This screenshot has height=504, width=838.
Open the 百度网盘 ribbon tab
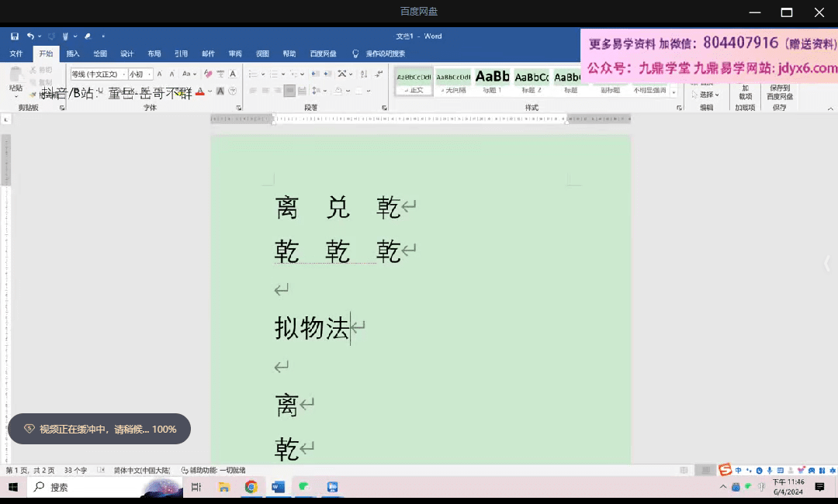324,54
